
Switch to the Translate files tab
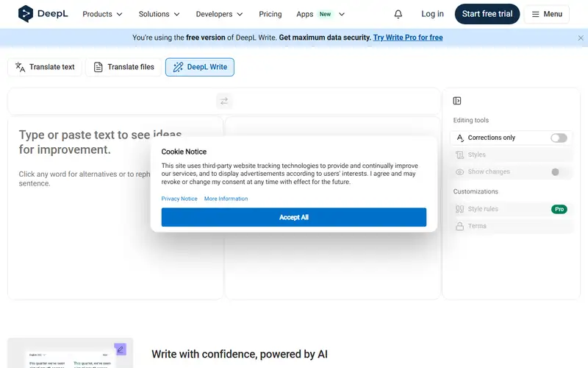click(x=123, y=67)
